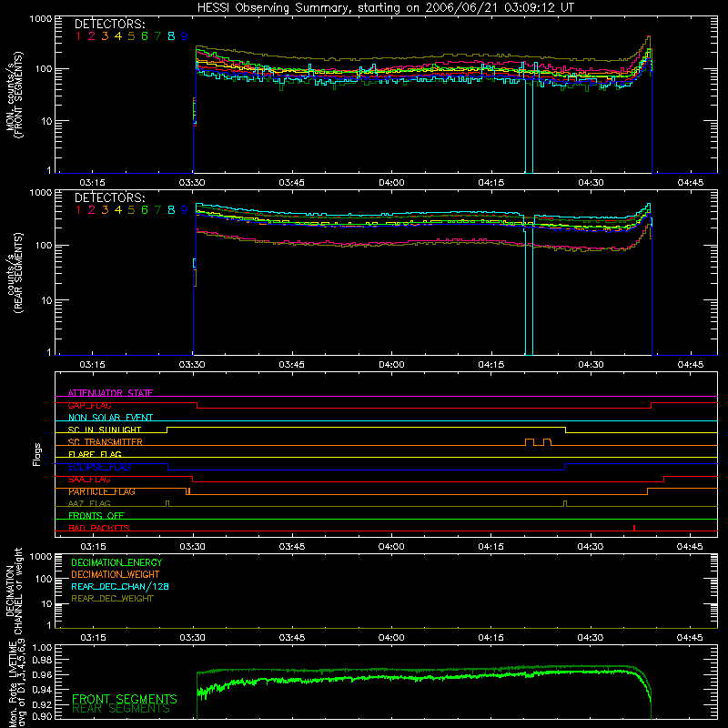The width and height of the screenshot is (728, 728).
Task: Click 04:00 tick label under decimation plot
Action: pos(391,638)
